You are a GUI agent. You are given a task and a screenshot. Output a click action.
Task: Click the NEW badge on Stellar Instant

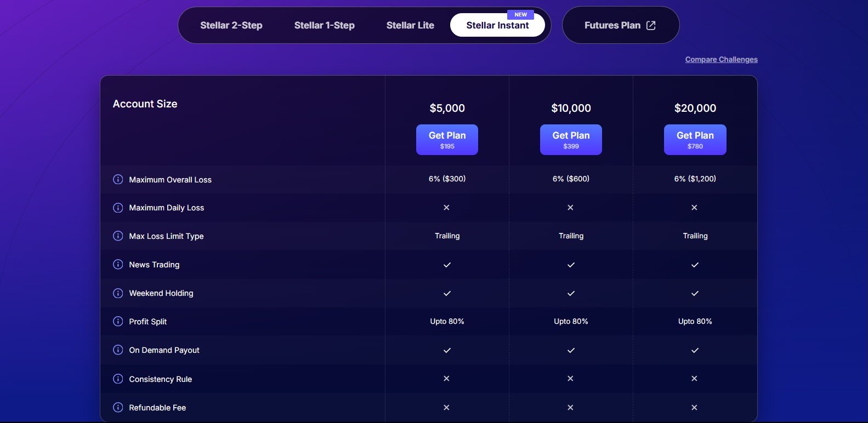coord(521,15)
